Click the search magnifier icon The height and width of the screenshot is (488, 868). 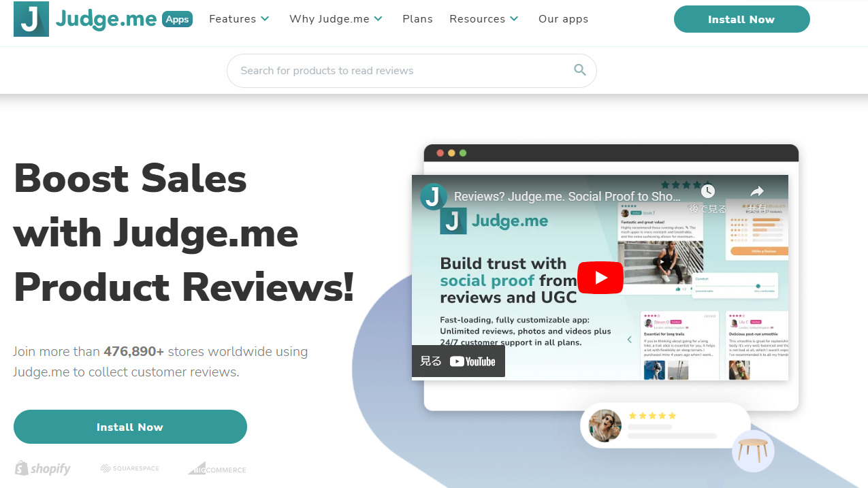[580, 70]
